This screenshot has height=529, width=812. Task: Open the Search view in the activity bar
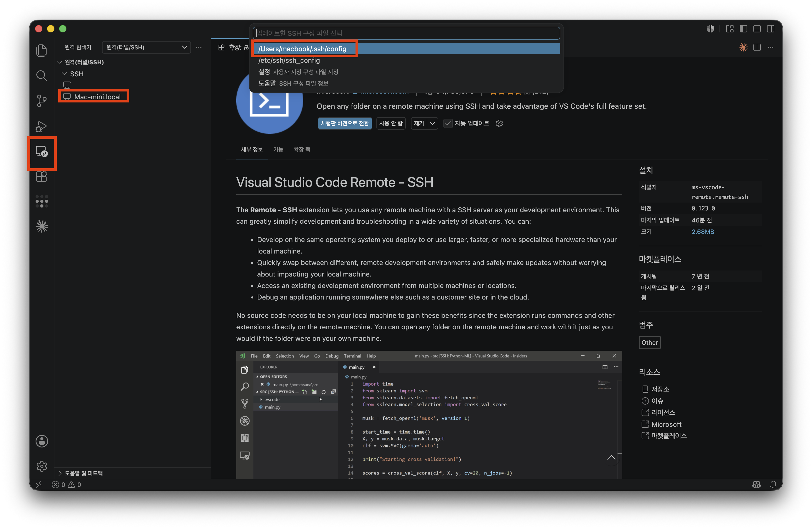(x=42, y=76)
